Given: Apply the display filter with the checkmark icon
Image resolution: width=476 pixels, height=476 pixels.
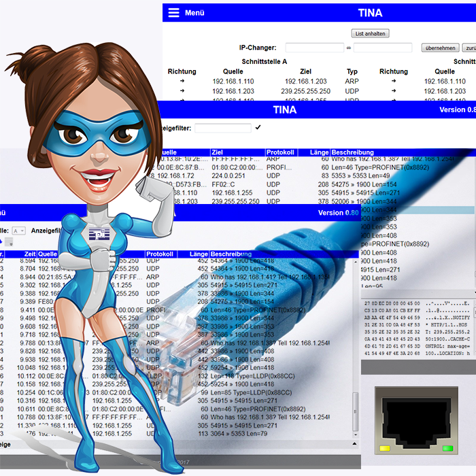Looking at the screenshot, I should point(258,128).
